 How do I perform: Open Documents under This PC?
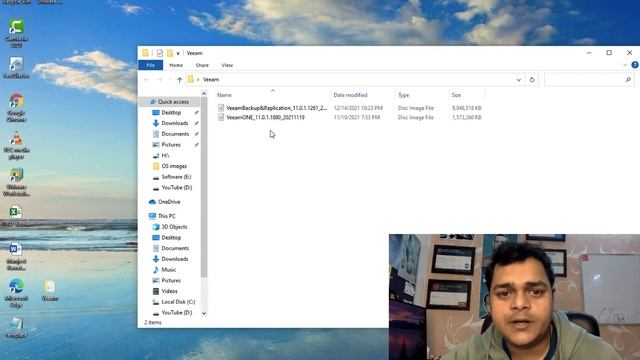pos(175,248)
